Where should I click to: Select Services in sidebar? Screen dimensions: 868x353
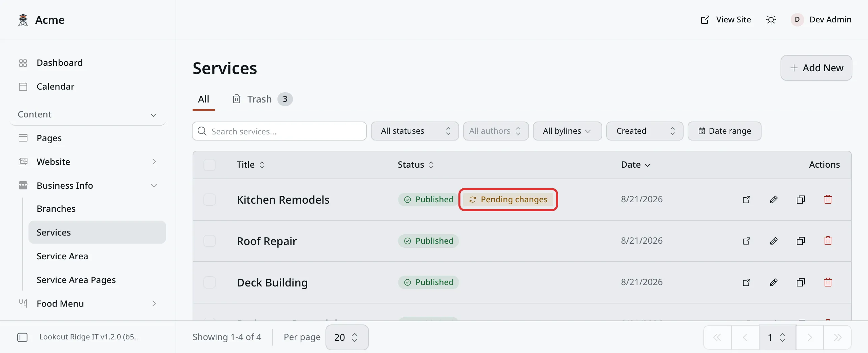pyautogui.click(x=97, y=232)
